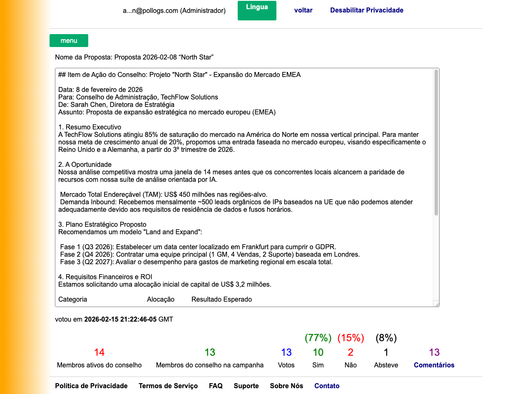Toggle Desabilitar Privacidade
The image size is (532, 394).
366,10
